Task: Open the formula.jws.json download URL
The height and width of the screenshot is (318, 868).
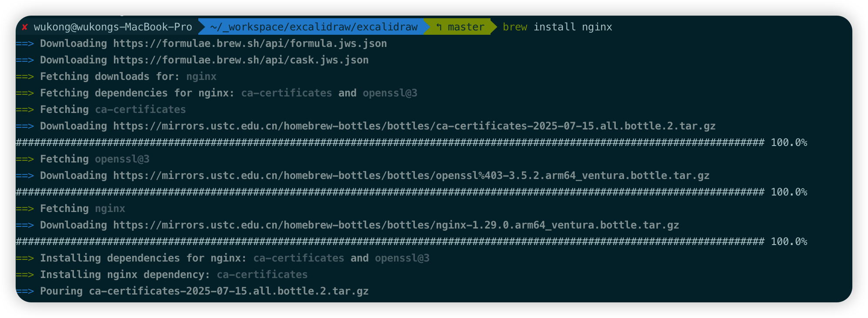Action: [x=250, y=43]
